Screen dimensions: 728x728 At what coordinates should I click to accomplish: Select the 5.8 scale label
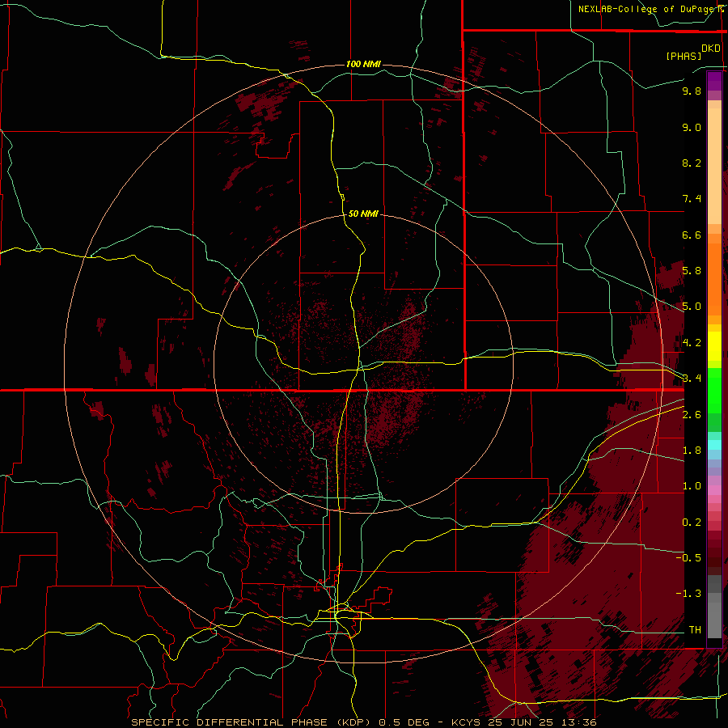tap(692, 271)
